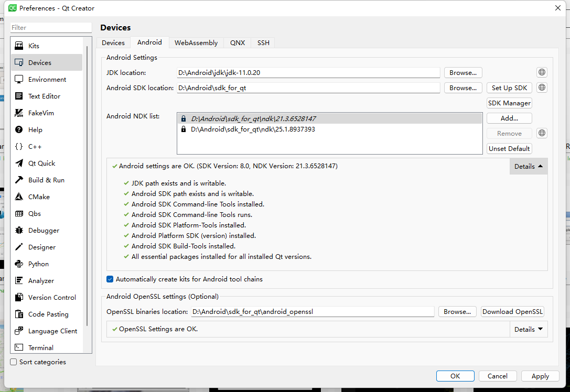Browse for OpenSSL binaries location
This screenshot has width=570, height=392.
click(x=457, y=312)
